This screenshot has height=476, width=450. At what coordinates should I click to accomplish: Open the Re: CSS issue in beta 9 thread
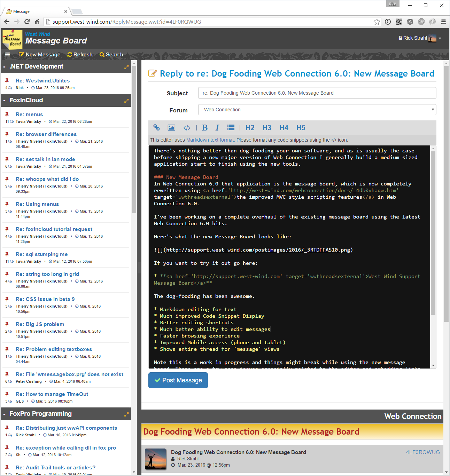(45, 299)
